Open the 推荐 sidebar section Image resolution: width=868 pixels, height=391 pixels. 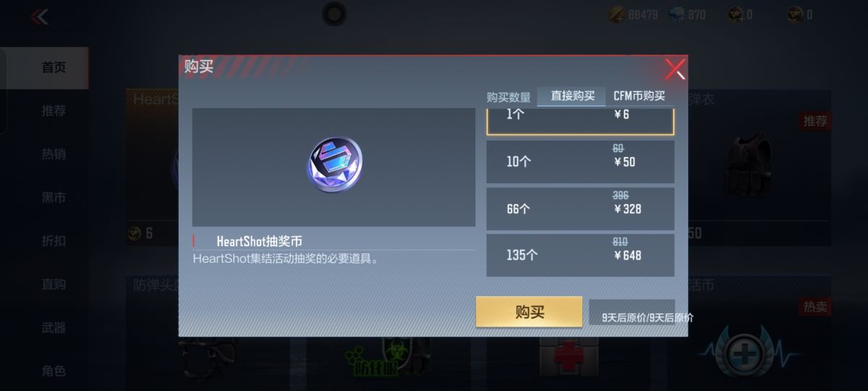point(54,111)
